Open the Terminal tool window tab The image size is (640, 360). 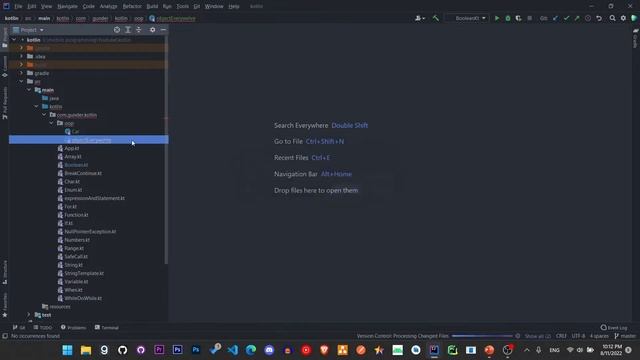(x=107, y=328)
